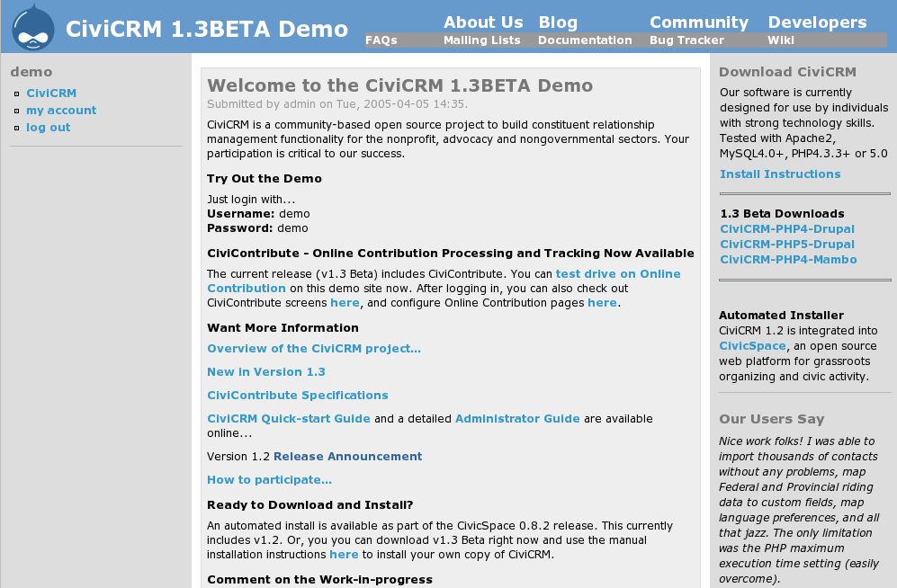The height and width of the screenshot is (588, 897).
Task: Open the CiviCRM Quick-start Guide
Action: [288, 419]
